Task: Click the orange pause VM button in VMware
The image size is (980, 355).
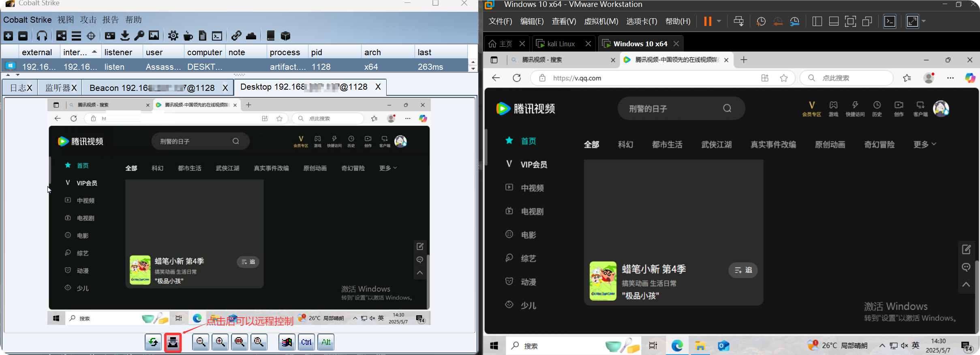Action: [708, 22]
